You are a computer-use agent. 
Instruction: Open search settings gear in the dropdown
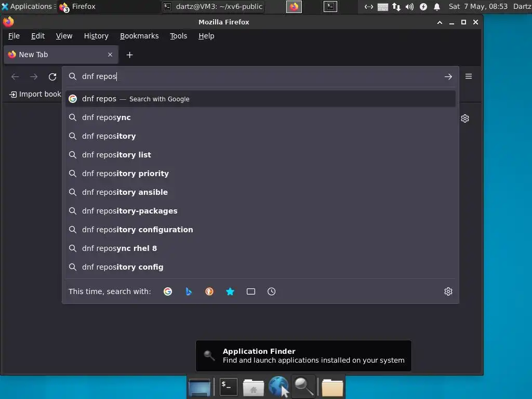[x=448, y=291]
